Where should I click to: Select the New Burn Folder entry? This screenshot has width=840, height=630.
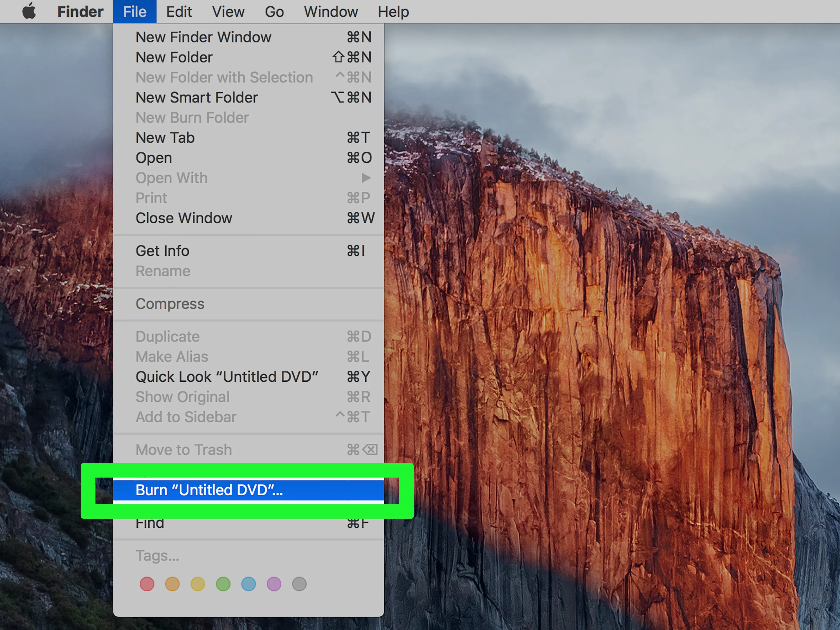tap(248, 118)
